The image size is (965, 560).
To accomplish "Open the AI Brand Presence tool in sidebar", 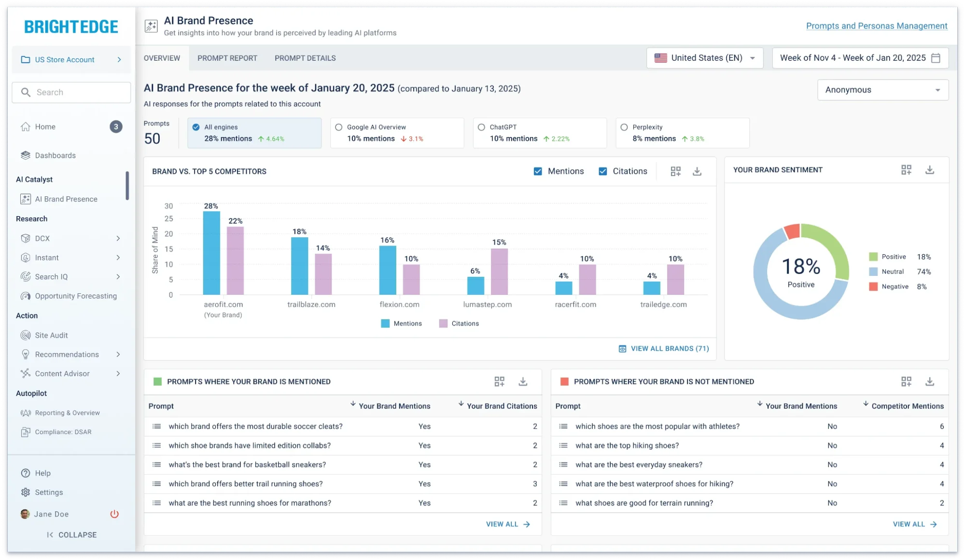I will 66,199.
